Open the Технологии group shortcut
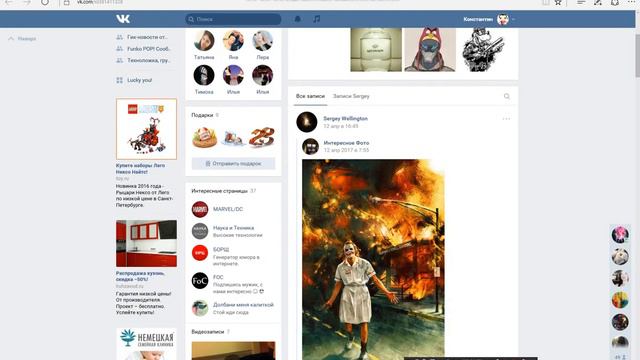Image resolution: width=640 pixels, height=360 pixels. 143,60
